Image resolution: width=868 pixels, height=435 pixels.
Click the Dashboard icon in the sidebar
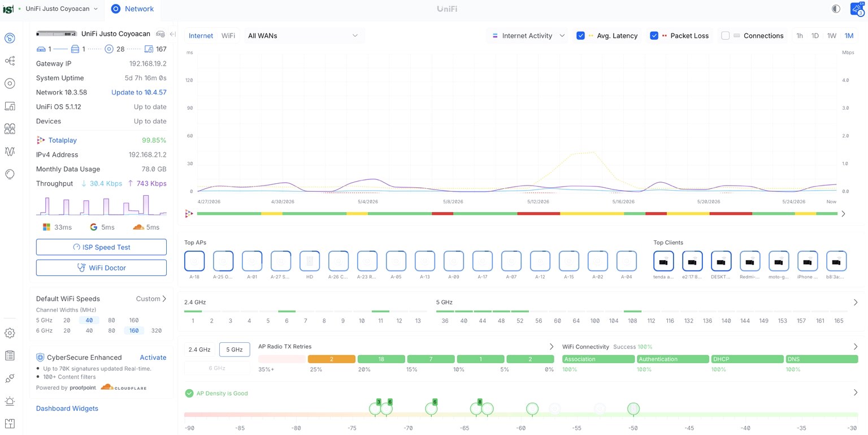[10, 38]
